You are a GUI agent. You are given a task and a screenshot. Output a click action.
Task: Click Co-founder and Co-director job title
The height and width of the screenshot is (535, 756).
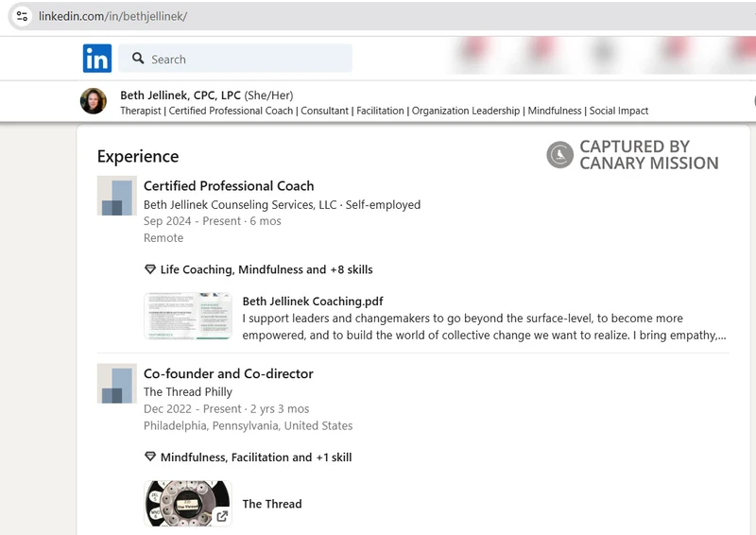click(228, 374)
